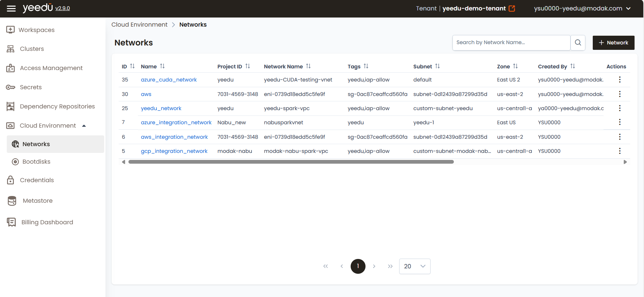The width and height of the screenshot is (644, 297).
Task: Go to the next page
Action: coord(374,266)
